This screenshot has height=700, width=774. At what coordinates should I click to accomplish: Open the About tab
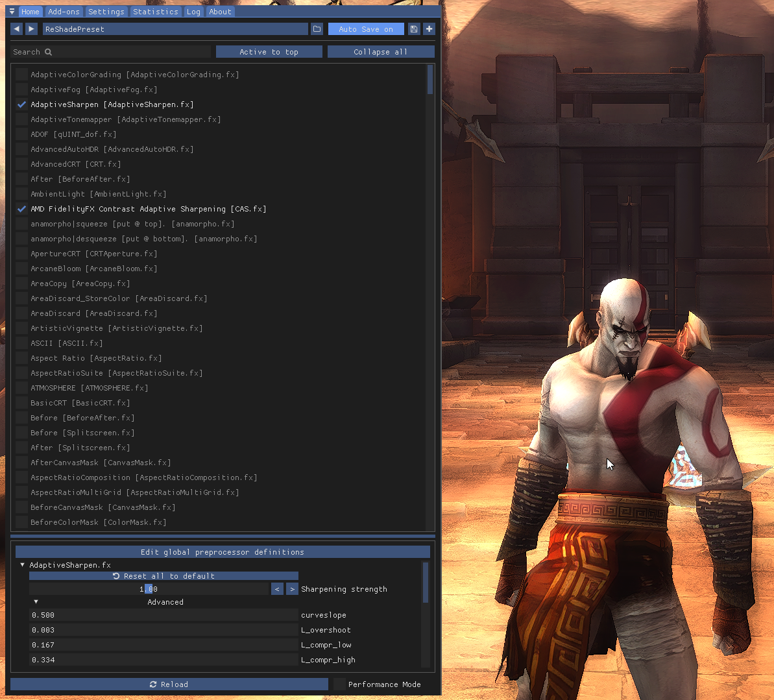point(220,12)
